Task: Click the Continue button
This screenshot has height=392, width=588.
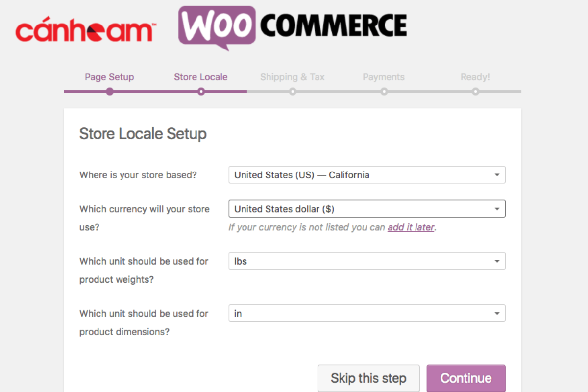Action: coord(466,378)
